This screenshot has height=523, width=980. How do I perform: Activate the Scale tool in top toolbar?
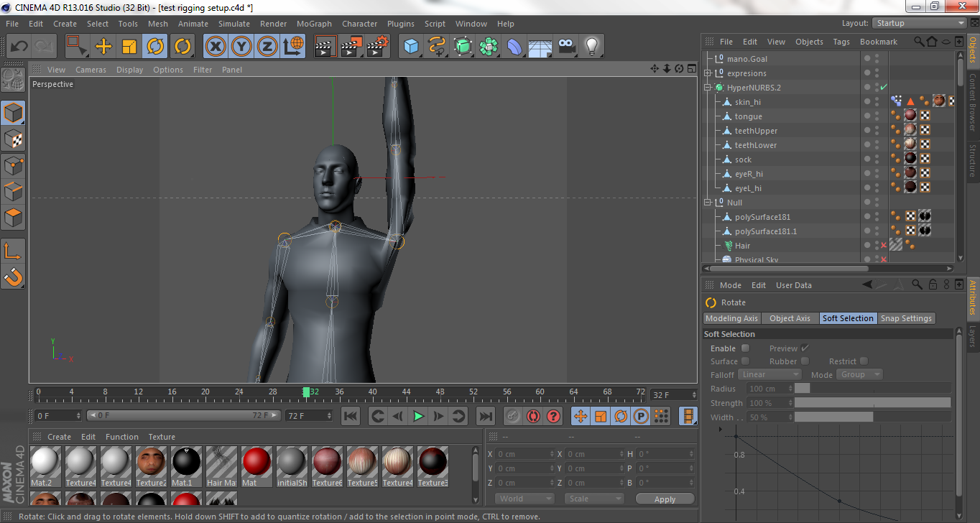(x=129, y=47)
